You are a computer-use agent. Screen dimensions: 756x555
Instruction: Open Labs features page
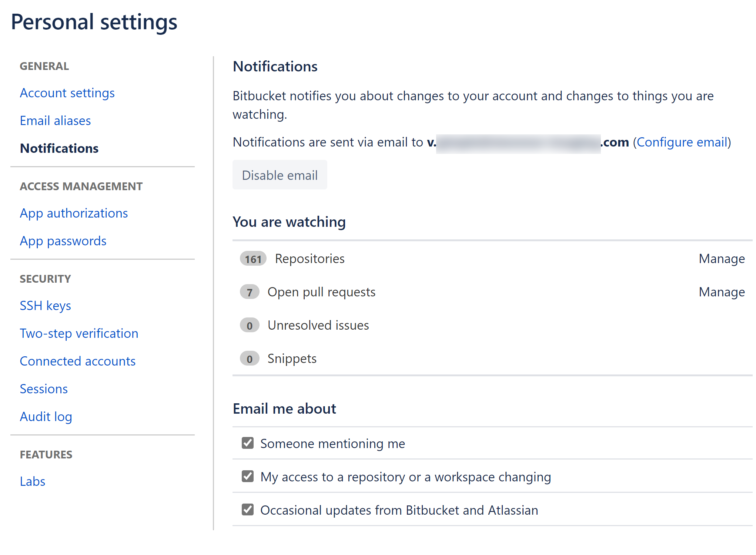pyautogui.click(x=33, y=481)
